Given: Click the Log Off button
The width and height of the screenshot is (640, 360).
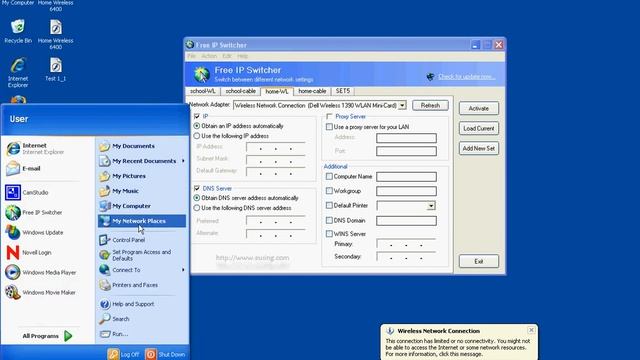Looking at the screenshot, I should pyautogui.click(x=124, y=354).
